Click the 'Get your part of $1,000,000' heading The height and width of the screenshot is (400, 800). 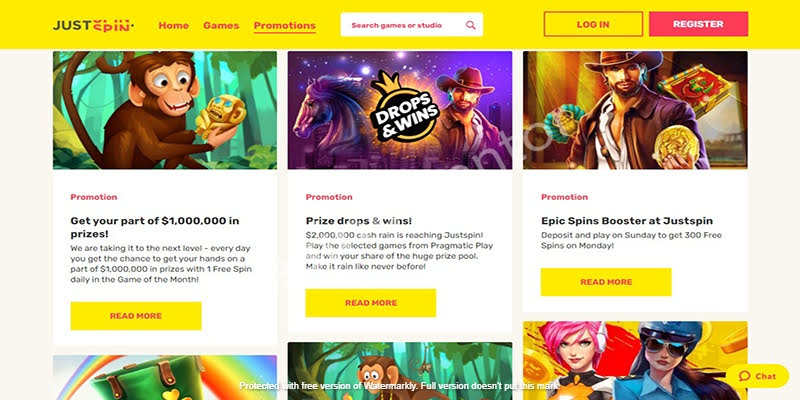[155, 228]
